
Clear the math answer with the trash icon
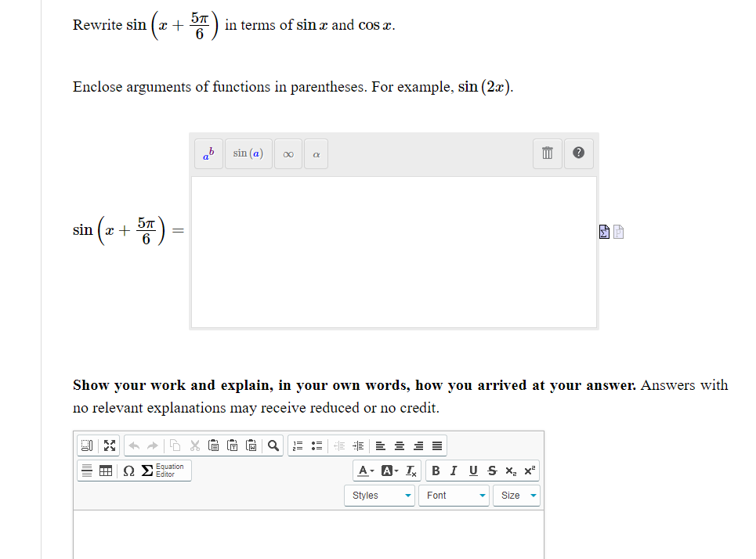click(x=547, y=153)
